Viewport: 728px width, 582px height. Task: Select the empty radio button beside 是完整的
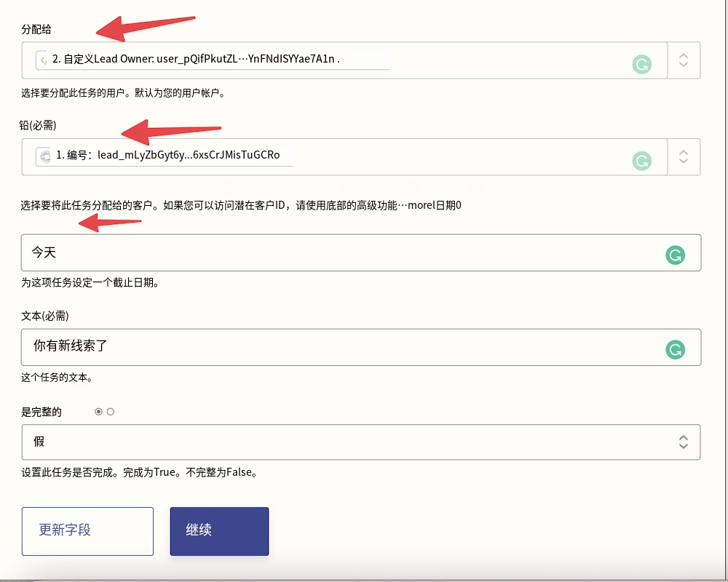[111, 412]
